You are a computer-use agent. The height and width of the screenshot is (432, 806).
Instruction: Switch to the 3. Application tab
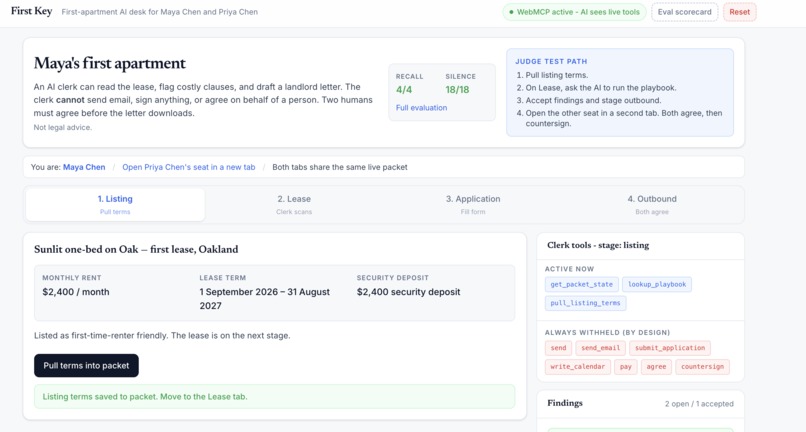[x=473, y=204]
